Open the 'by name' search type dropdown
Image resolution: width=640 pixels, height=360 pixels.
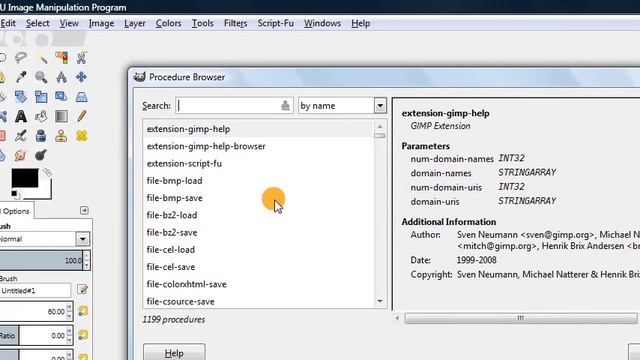click(380, 106)
